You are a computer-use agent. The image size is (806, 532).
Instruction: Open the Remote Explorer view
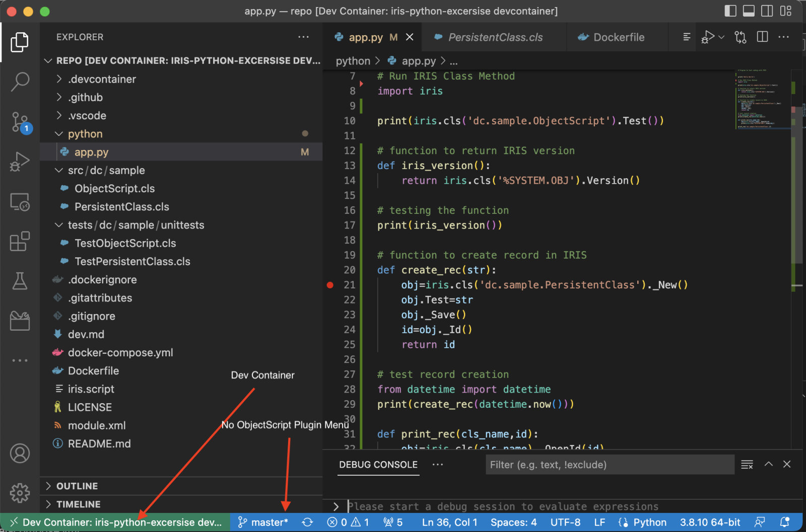click(x=20, y=202)
